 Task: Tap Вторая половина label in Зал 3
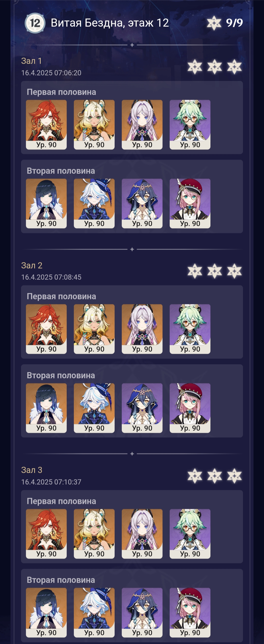pyautogui.click(x=61, y=580)
